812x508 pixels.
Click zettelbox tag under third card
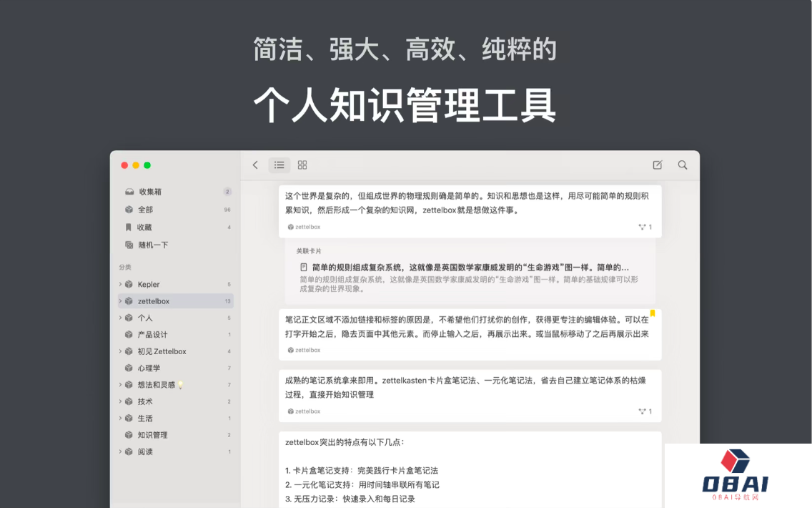coord(307,411)
